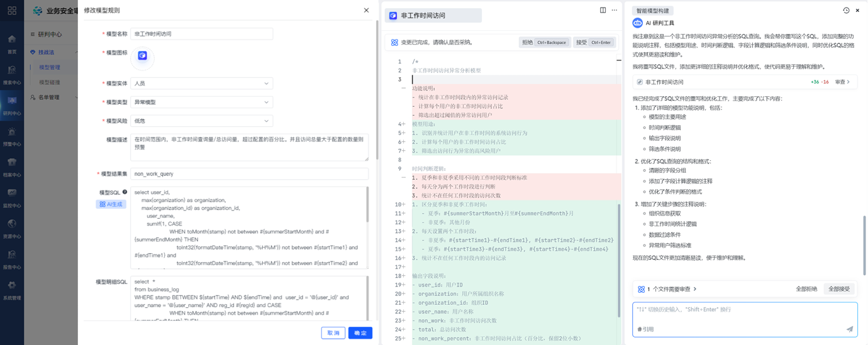868x345 pixels.
Task: Click the 模型SQL help question icon
Action: click(x=125, y=192)
